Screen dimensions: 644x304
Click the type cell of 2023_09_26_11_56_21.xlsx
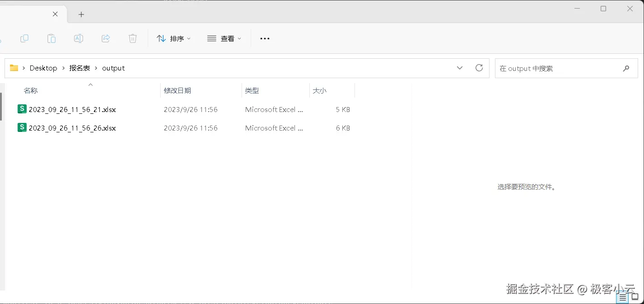click(x=274, y=109)
